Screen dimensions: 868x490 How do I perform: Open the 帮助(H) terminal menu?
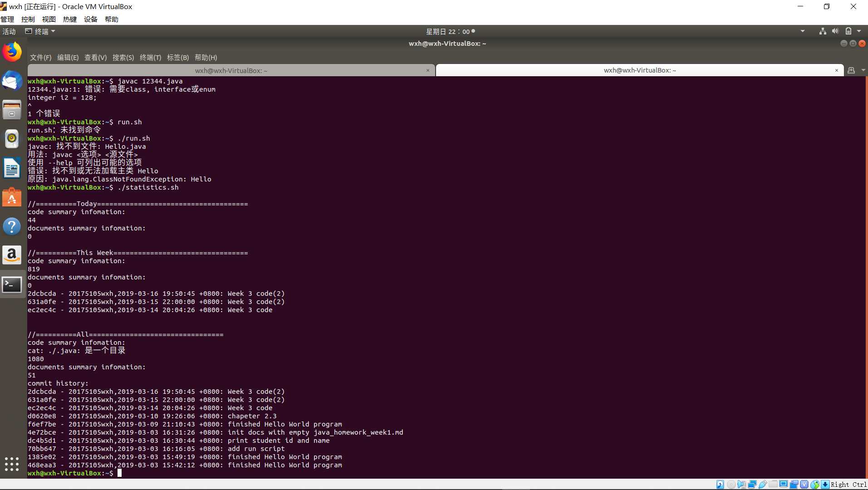click(206, 58)
